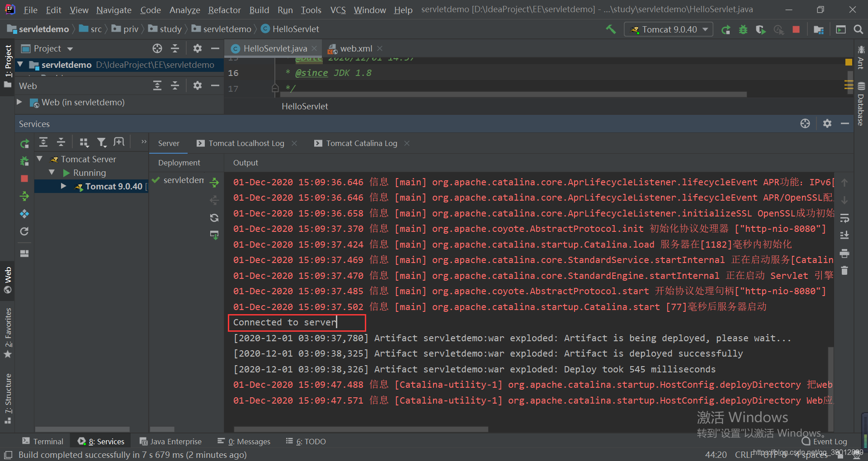868x461 pixels.
Task: Open the 6: TODO tool window
Action: 306,441
